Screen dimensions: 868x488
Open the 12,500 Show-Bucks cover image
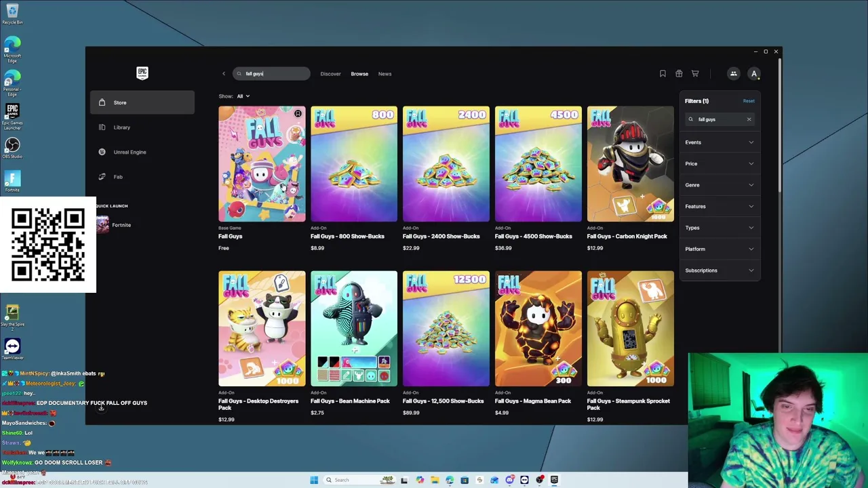446,329
